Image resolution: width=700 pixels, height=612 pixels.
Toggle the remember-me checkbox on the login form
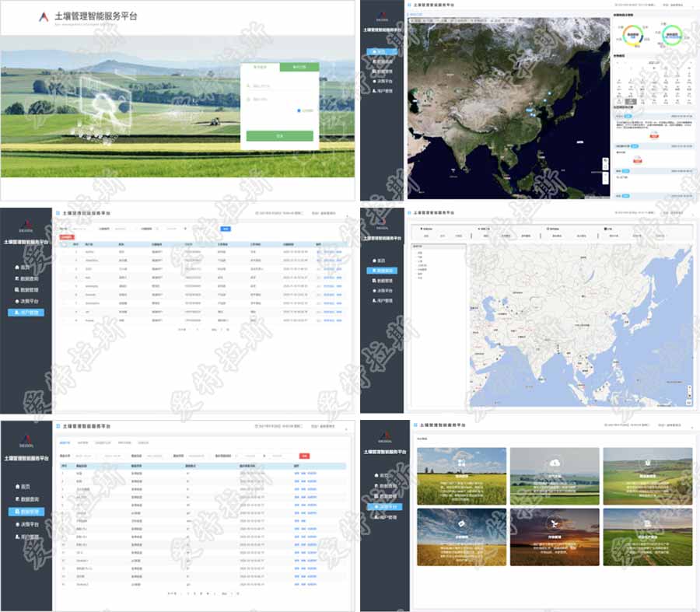click(299, 110)
